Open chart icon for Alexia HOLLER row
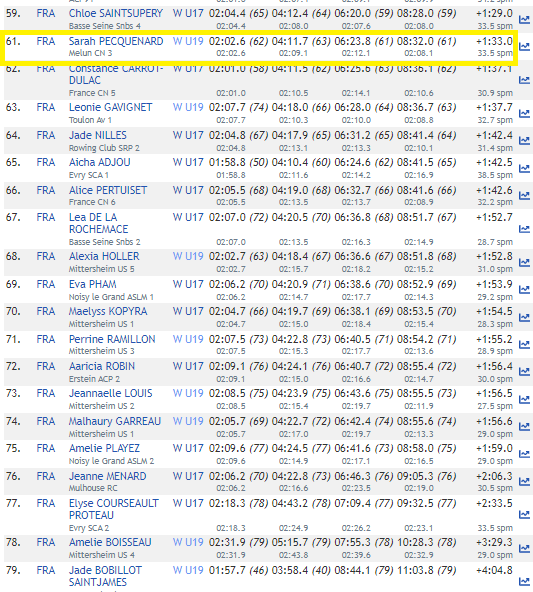This screenshot has width=533, height=592. tap(524, 262)
